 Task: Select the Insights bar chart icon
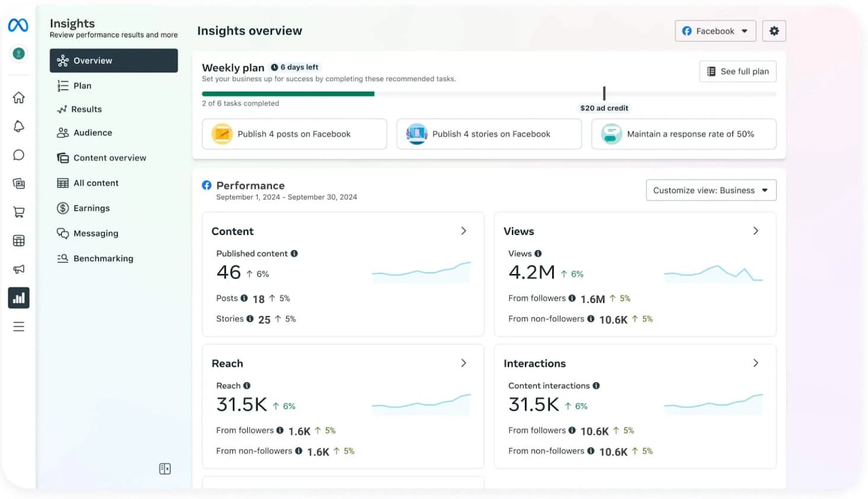click(18, 298)
